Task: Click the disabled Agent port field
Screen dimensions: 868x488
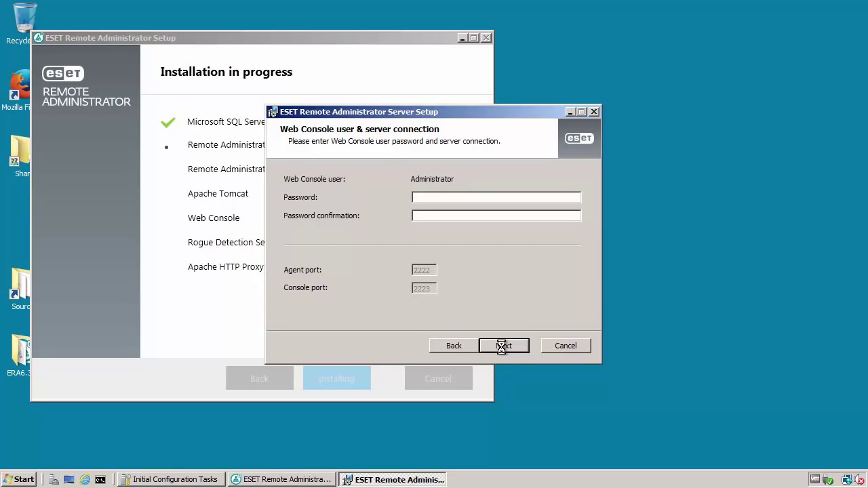Action: (424, 270)
